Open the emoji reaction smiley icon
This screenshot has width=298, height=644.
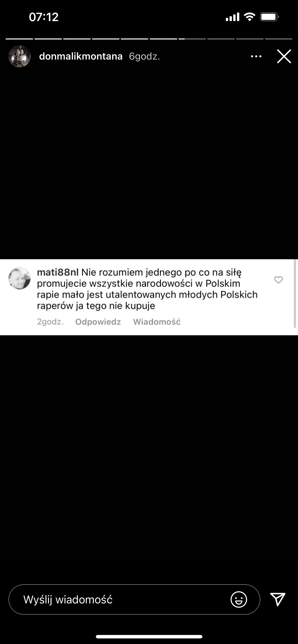tap(239, 599)
